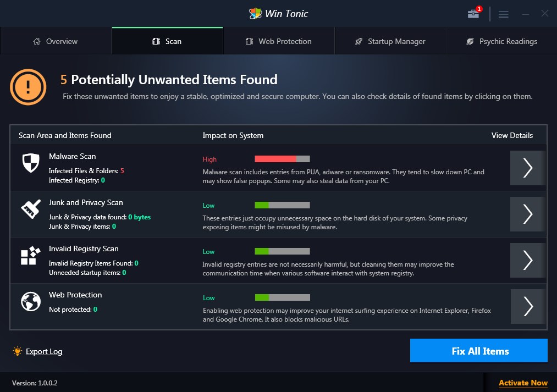The height and width of the screenshot is (392, 557).
Task: Open the notification briefcase icon
Action: [x=473, y=14]
